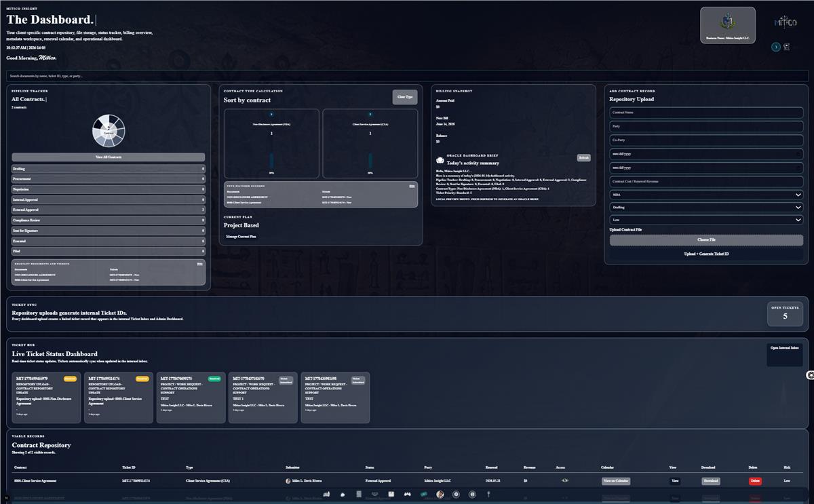This screenshot has width=814, height=504.
Task: Hide relevant documents and tickets in Pipeline Tracker
Action: pyautogui.click(x=199, y=264)
